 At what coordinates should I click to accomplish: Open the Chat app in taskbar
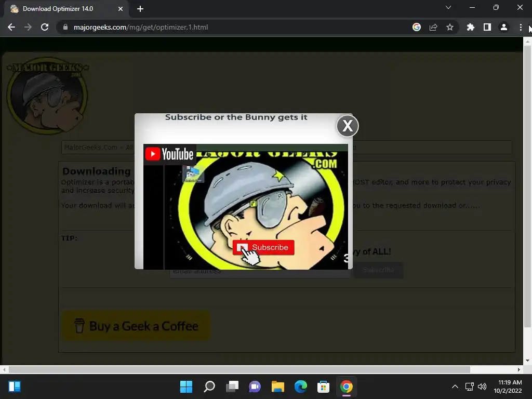pyautogui.click(x=255, y=387)
